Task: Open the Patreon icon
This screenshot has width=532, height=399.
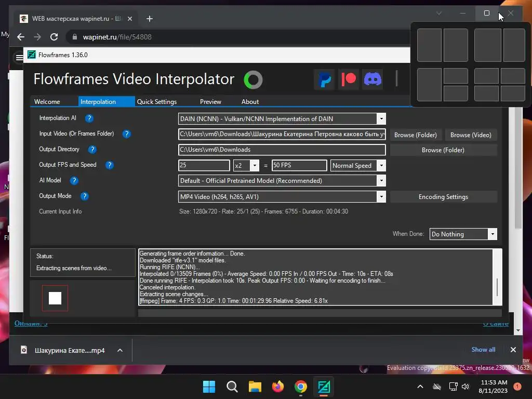Action: click(x=349, y=79)
